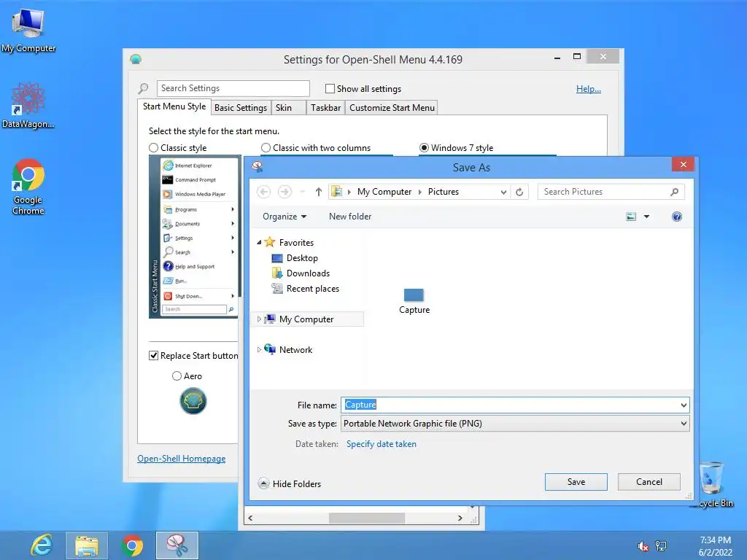
Task: Select the Aero start button option
Action: point(177,376)
